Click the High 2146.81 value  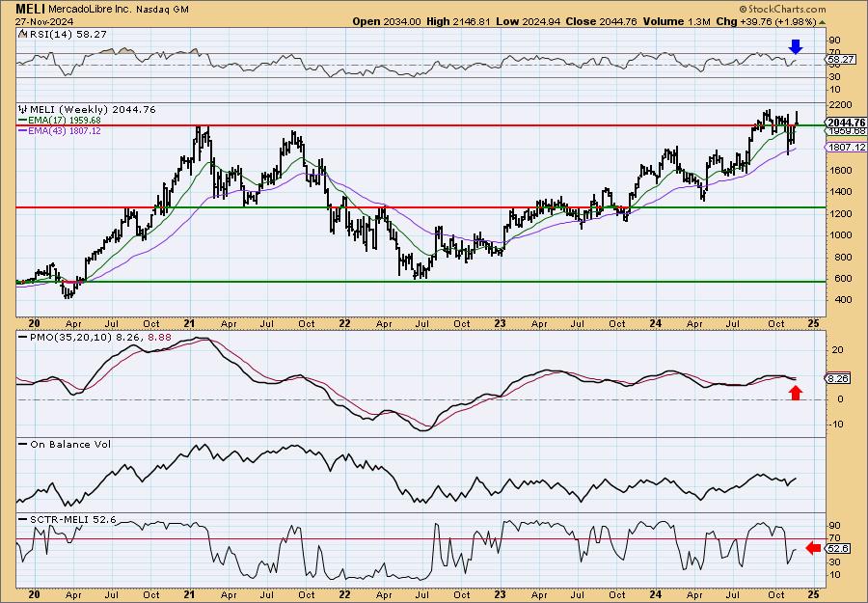click(x=458, y=21)
